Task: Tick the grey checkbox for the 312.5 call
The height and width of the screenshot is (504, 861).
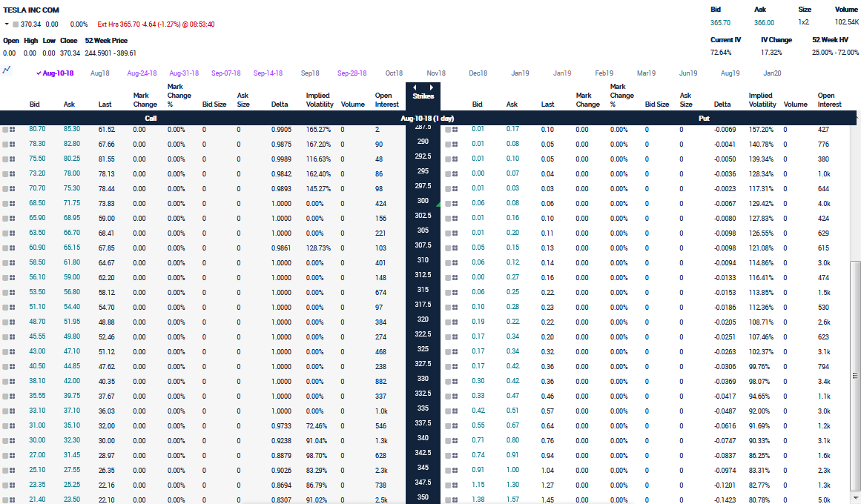Action: coord(5,278)
